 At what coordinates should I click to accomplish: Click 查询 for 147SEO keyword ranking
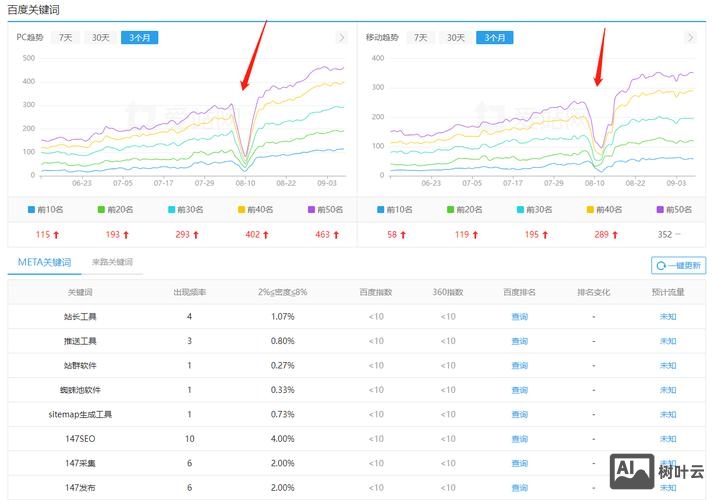click(519, 439)
